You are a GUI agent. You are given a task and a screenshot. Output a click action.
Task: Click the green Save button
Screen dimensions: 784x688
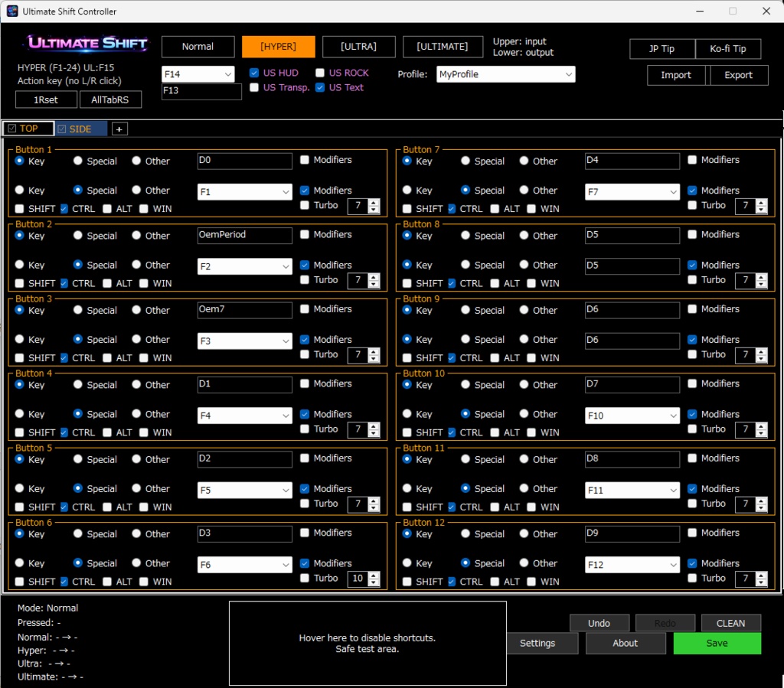[x=717, y=643]
